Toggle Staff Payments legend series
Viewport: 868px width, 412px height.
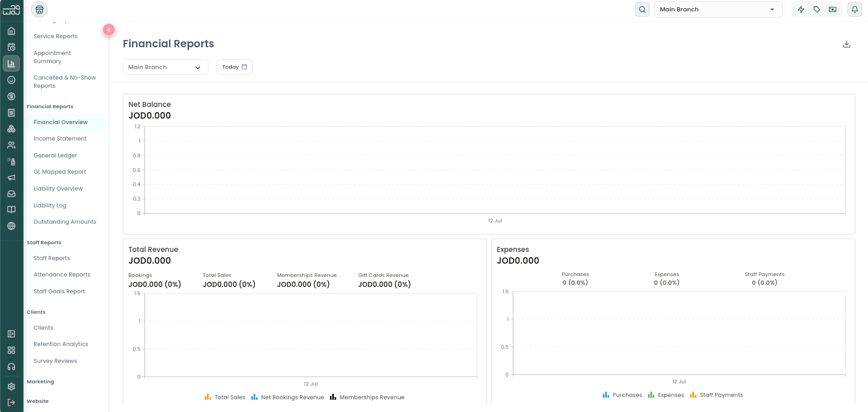coord(716,395)
